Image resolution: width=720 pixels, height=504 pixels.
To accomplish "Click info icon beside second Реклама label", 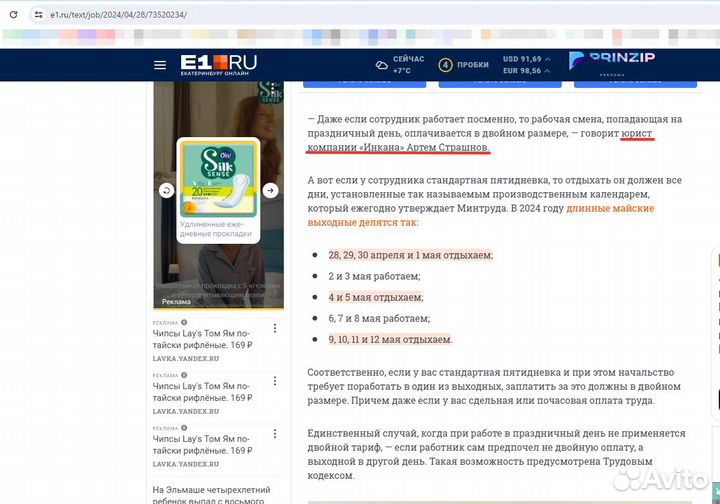I will tap(184, 375).
